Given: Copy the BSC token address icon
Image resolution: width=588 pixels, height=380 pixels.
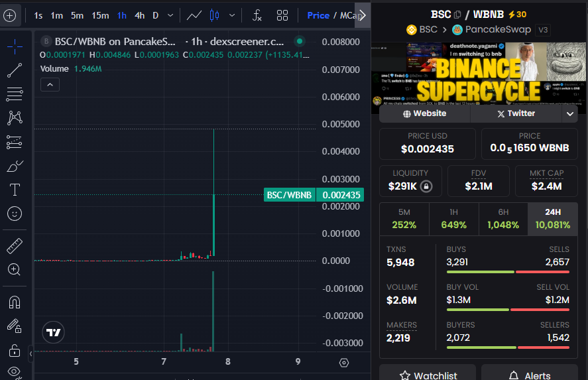Looking at the screenshot, I should pos(457,15).
